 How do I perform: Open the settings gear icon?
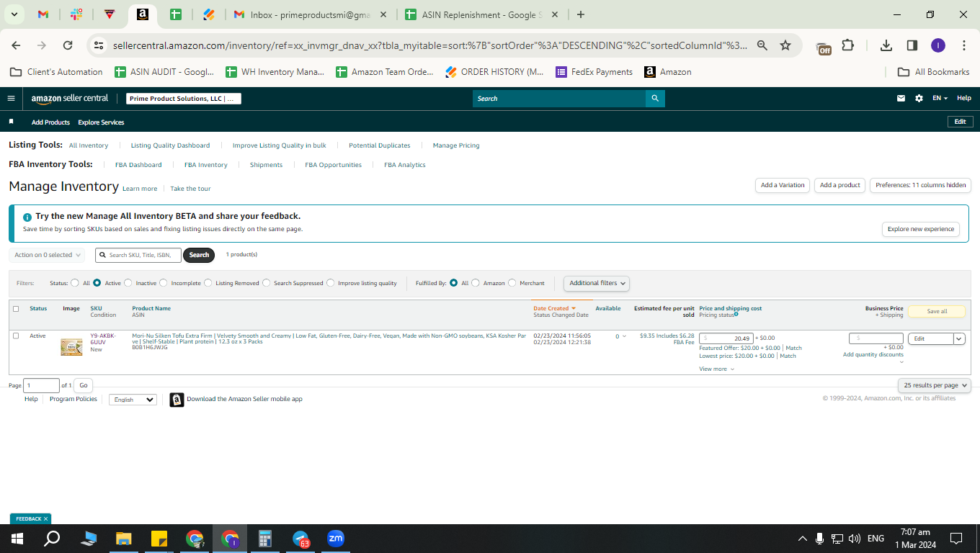pyautogui.click(x=919, y=99)
